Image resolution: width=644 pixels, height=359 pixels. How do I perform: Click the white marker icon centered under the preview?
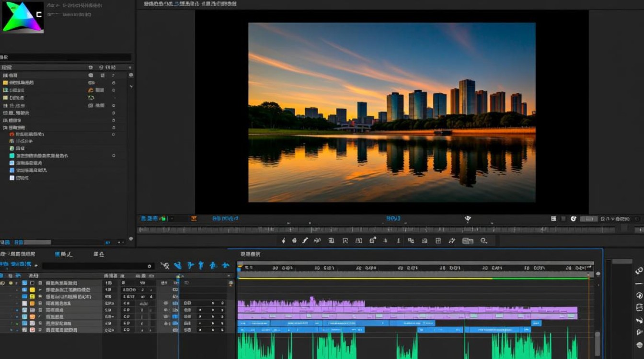point(468,219)
